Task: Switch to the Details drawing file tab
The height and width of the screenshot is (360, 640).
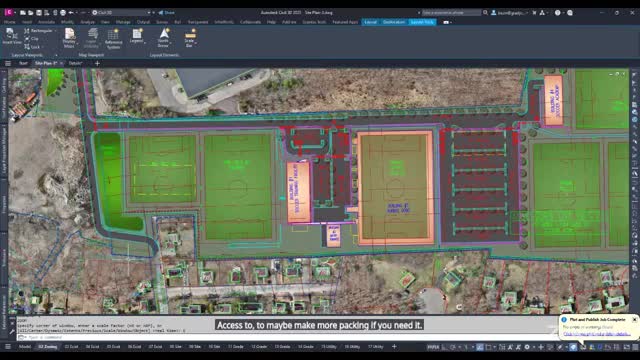Action: tap(75, 63)
